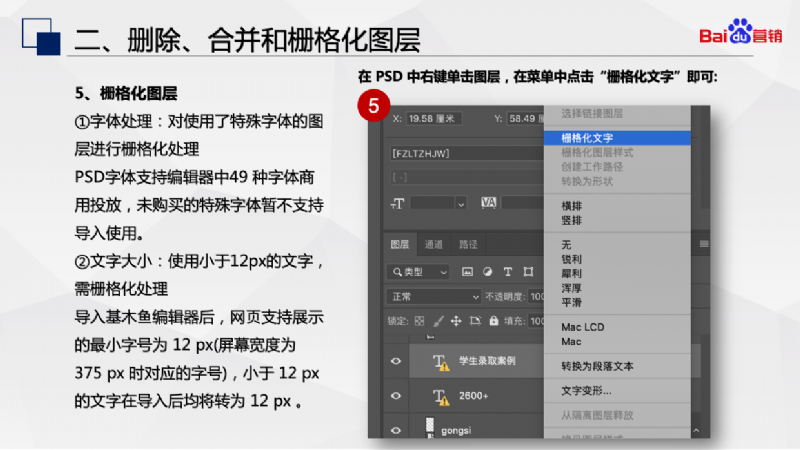Switch to the 通道 tab
Screen dimensions: 800x450
433,244
